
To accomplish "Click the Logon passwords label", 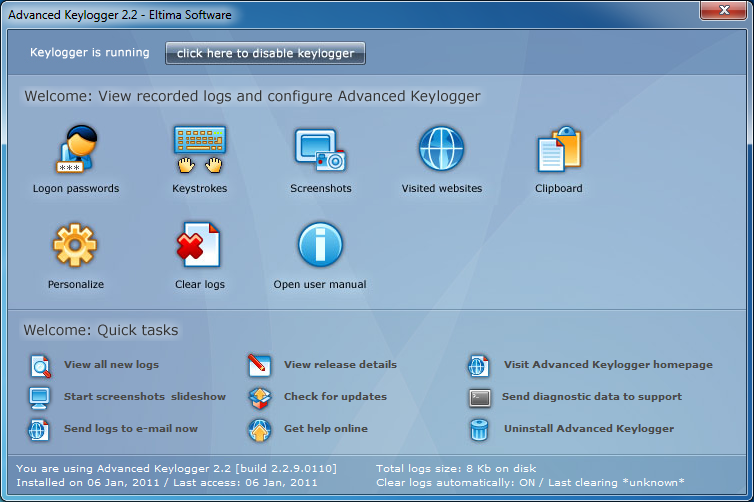I will tap(76, 188).
